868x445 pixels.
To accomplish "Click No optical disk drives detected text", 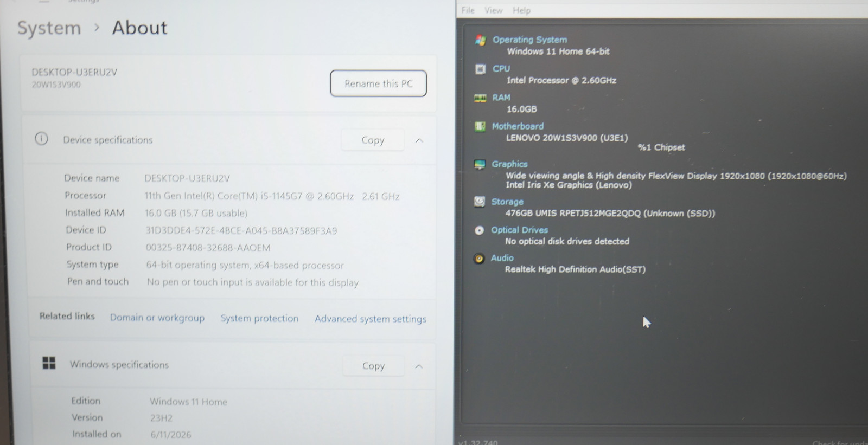I will (x=567, y=241).
